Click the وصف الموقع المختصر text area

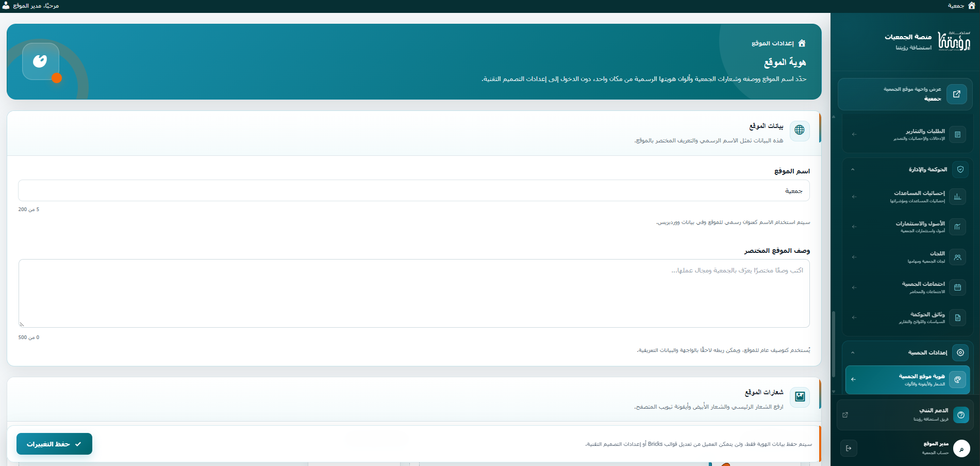(x=414, y=293)
